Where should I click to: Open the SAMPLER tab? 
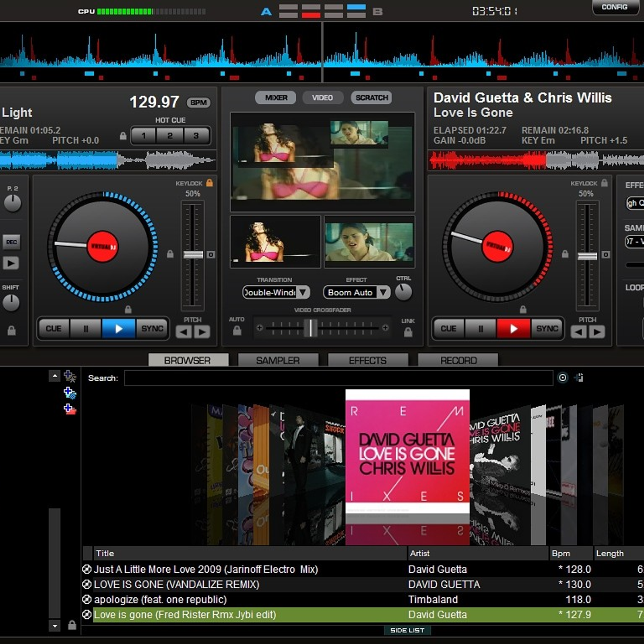[x=278, y=360]
